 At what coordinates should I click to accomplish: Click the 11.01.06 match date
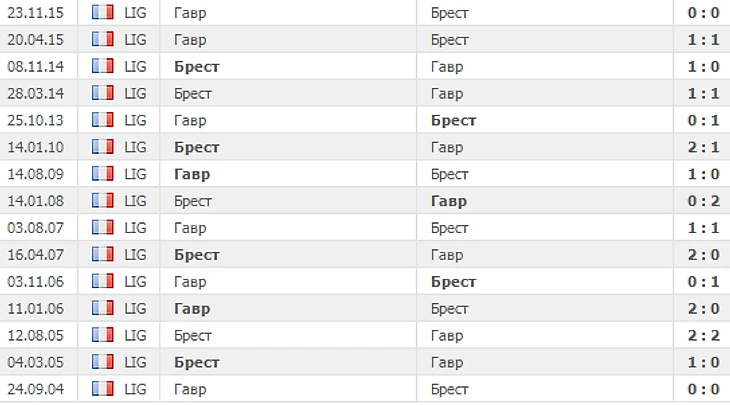click(x=35, y=309)
